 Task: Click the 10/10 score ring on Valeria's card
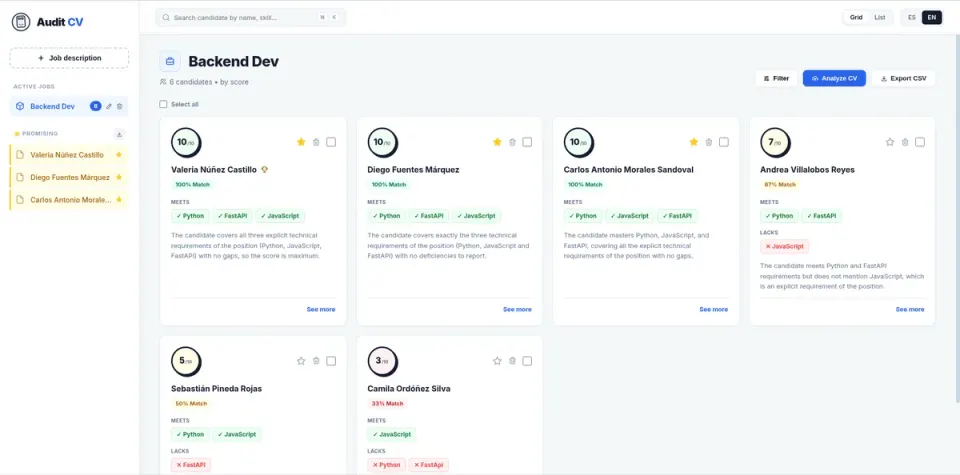[186, 143]
